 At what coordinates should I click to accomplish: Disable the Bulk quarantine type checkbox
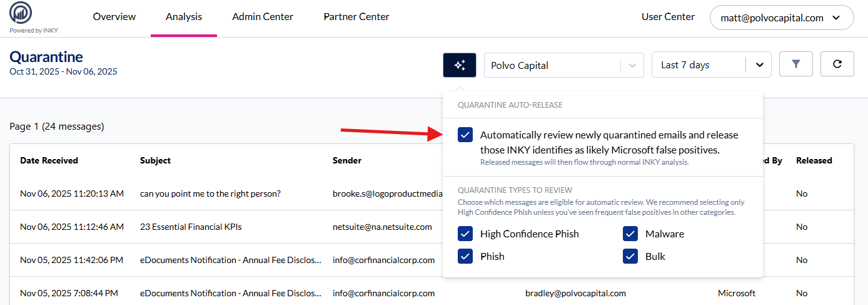coord(630,256)
